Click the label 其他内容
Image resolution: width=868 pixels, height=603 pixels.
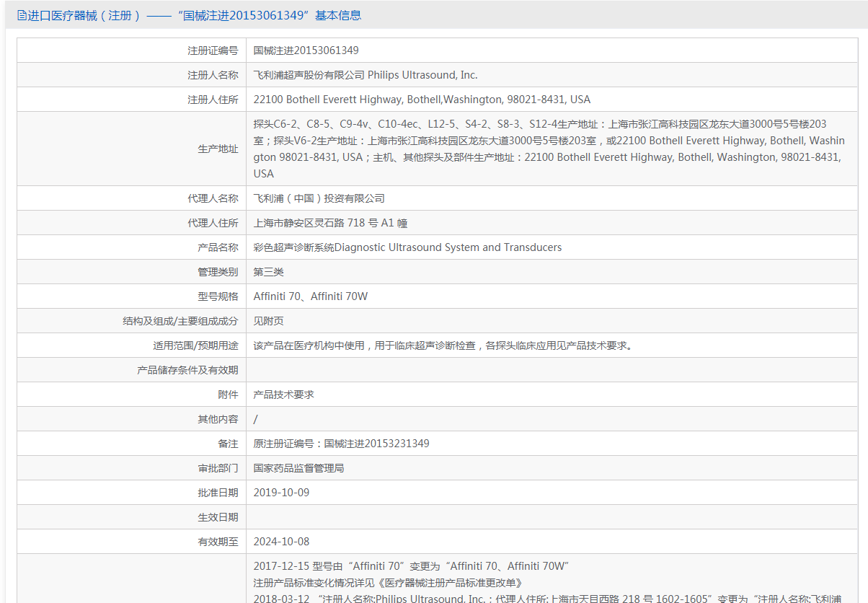click(x=218, y=419)
